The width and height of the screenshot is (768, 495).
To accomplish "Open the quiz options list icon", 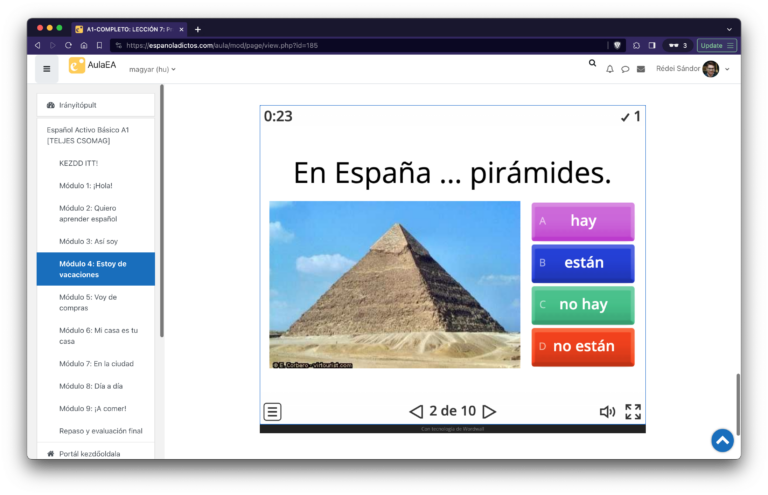I will [273, 411].
